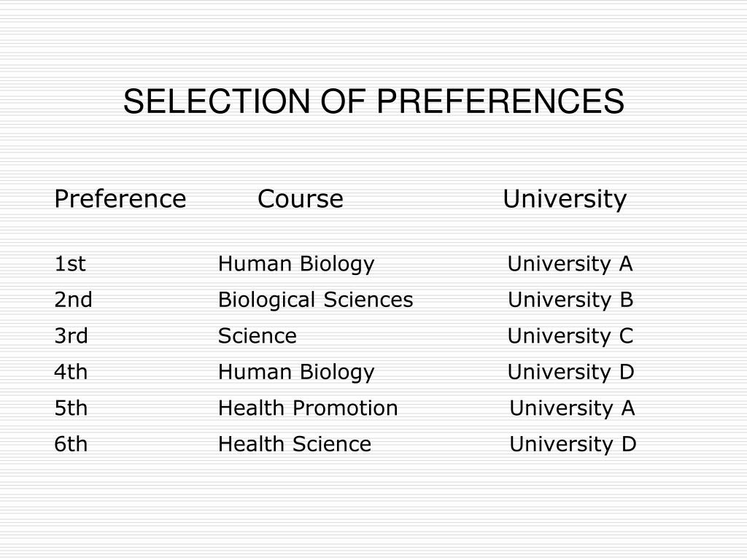
Task: Select the Course column header
Action: 300,198
